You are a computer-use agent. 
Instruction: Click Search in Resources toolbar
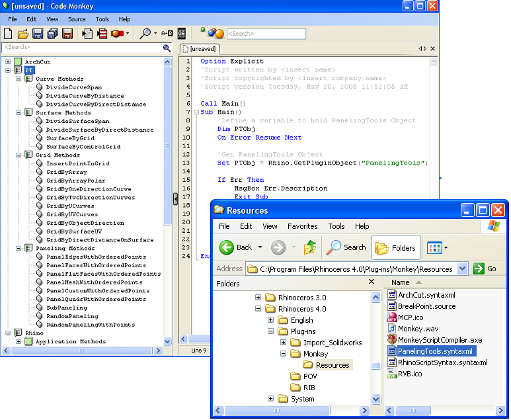pyautogui.click(x=346, y=247)
